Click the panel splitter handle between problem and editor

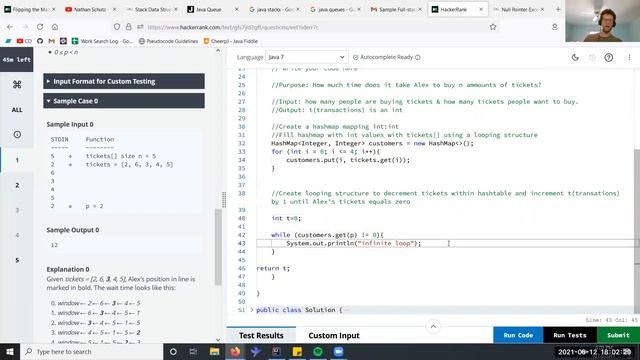tap(224, 200)
